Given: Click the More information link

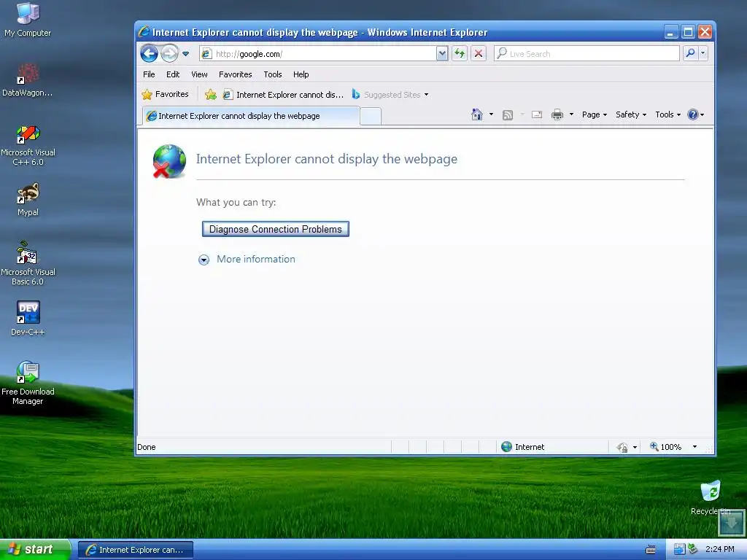Looking at the screenshot, I should [x=256, y=259].
